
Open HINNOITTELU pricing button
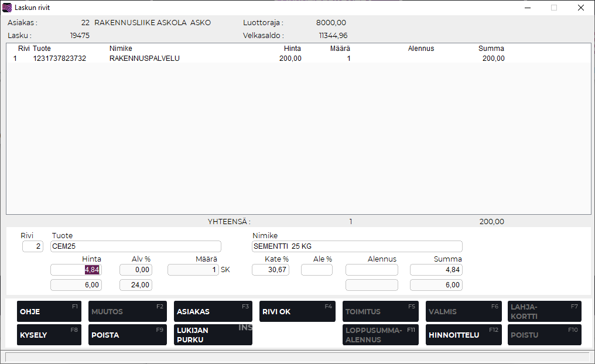pyautogui.click(x=462, y=335)
